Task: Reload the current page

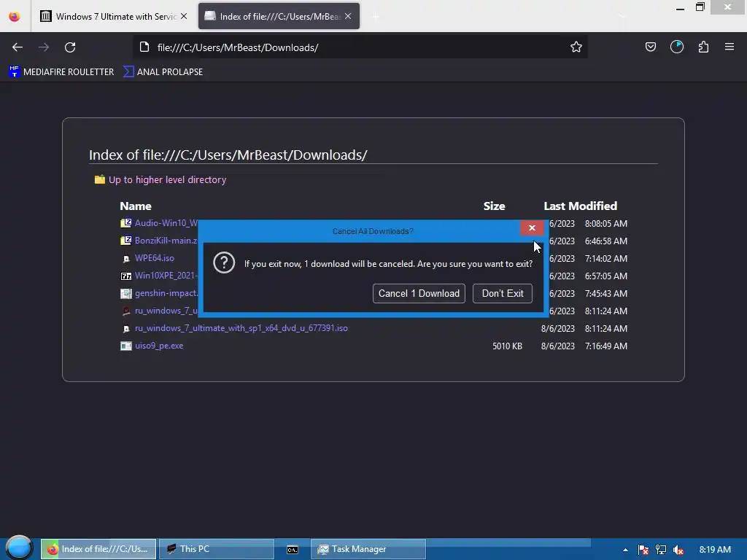Action: click(x=70, y=47)
